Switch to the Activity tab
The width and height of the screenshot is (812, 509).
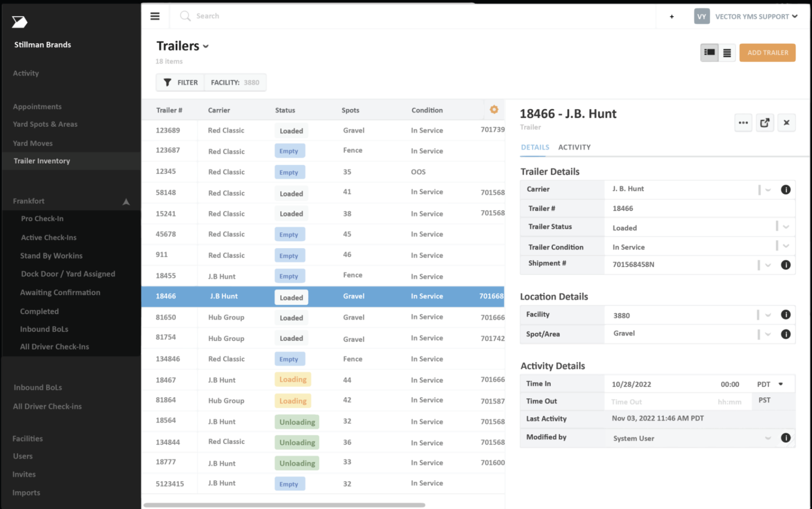pos(574,147)
